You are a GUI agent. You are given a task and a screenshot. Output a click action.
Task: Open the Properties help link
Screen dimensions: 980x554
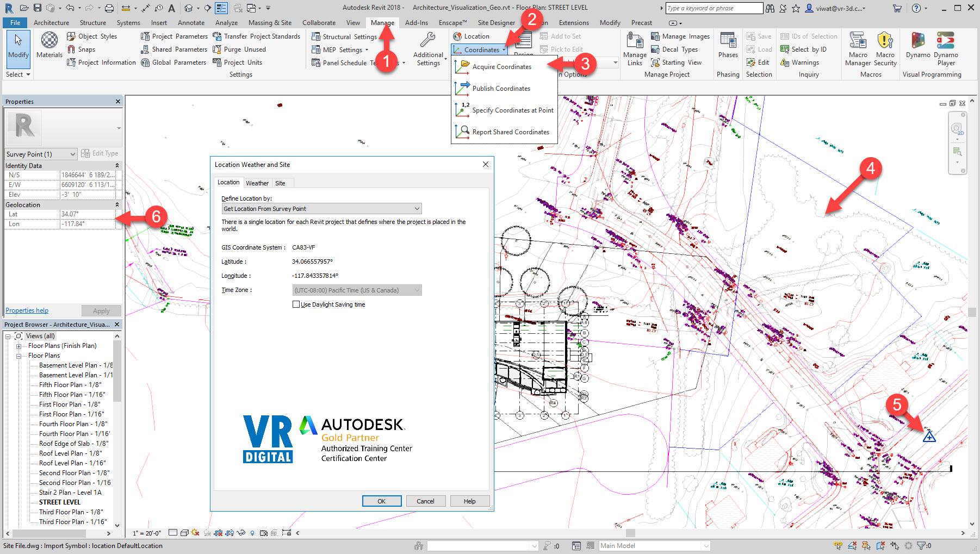click(27, 310)
